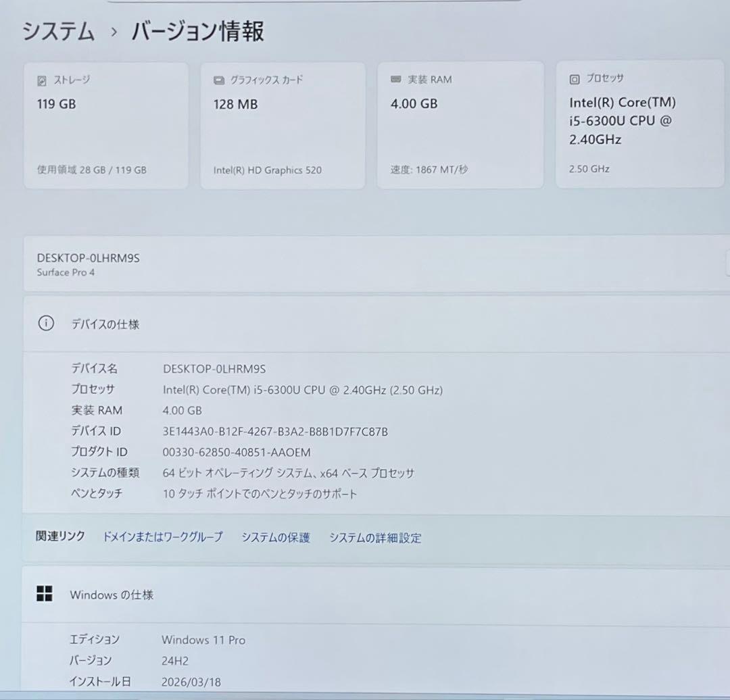Open the グラフィックス カード 128 MB card
Viewport: 730px width, 700px height.
tap(283, 126)
